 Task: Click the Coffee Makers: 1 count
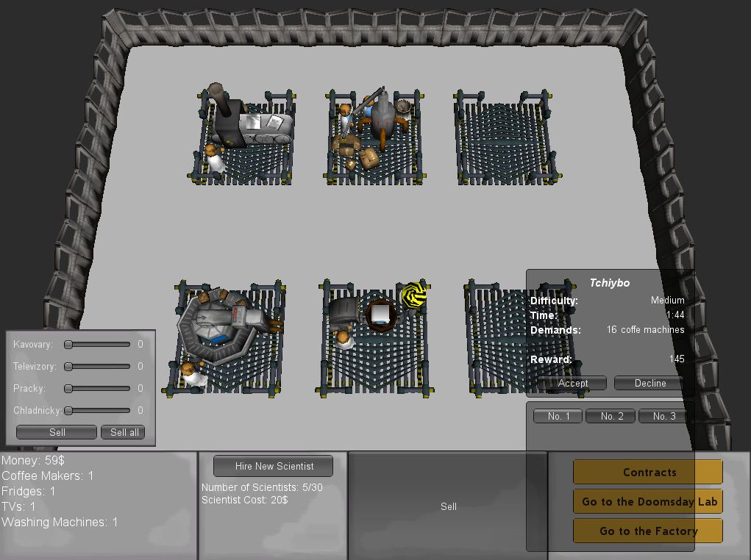[x=47, y=475]
